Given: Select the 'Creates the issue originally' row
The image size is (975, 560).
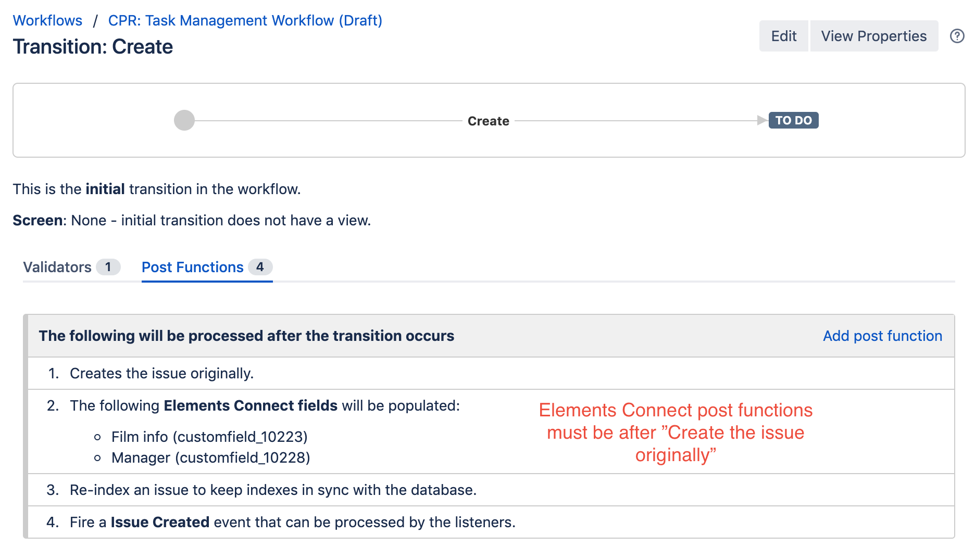Looking at the screenshot, I should (x=161, y=373).
